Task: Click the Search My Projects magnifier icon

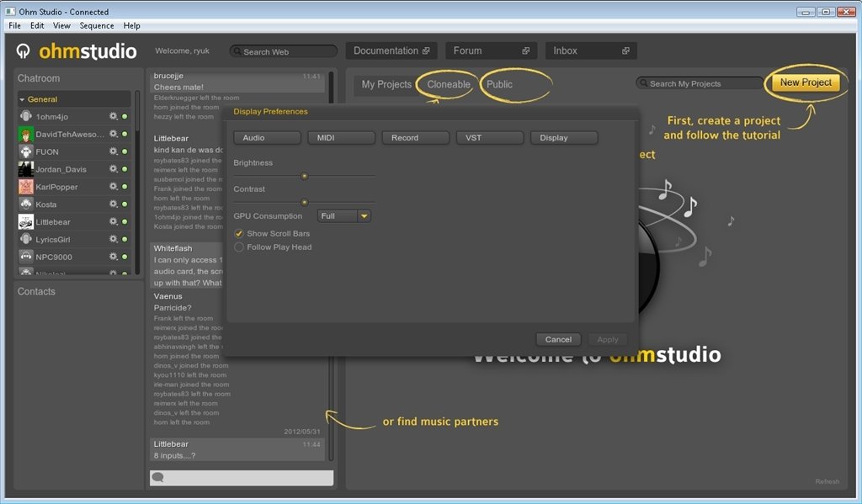Action: coord(643,83)
